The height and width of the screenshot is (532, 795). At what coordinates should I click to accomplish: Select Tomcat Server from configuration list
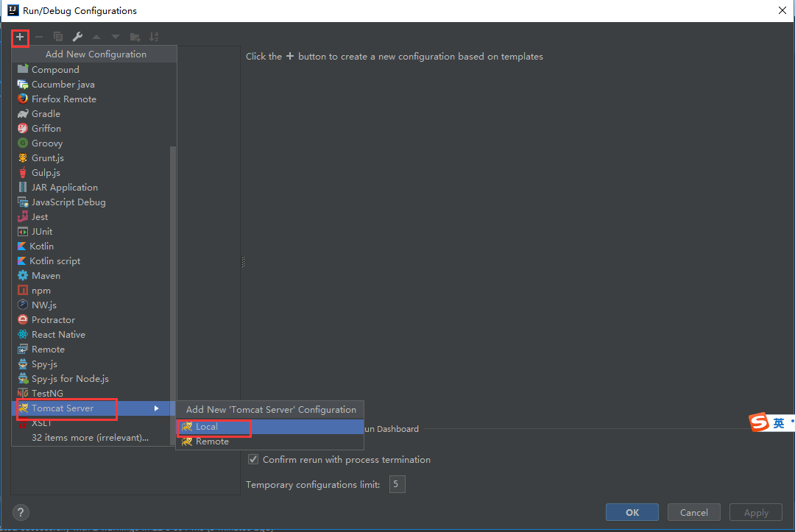coord(93,408)
